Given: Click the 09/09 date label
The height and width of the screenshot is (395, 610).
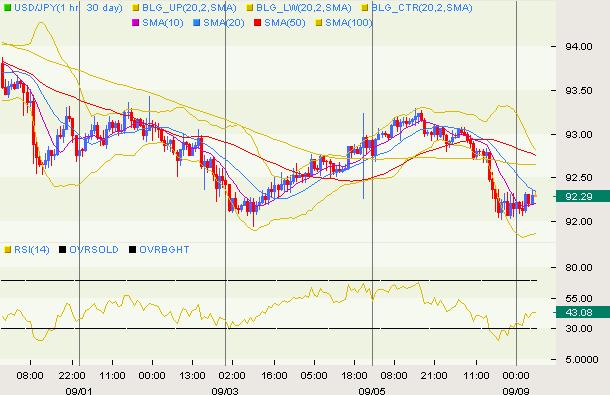Looking at the screenshot, I should (515, 391).
